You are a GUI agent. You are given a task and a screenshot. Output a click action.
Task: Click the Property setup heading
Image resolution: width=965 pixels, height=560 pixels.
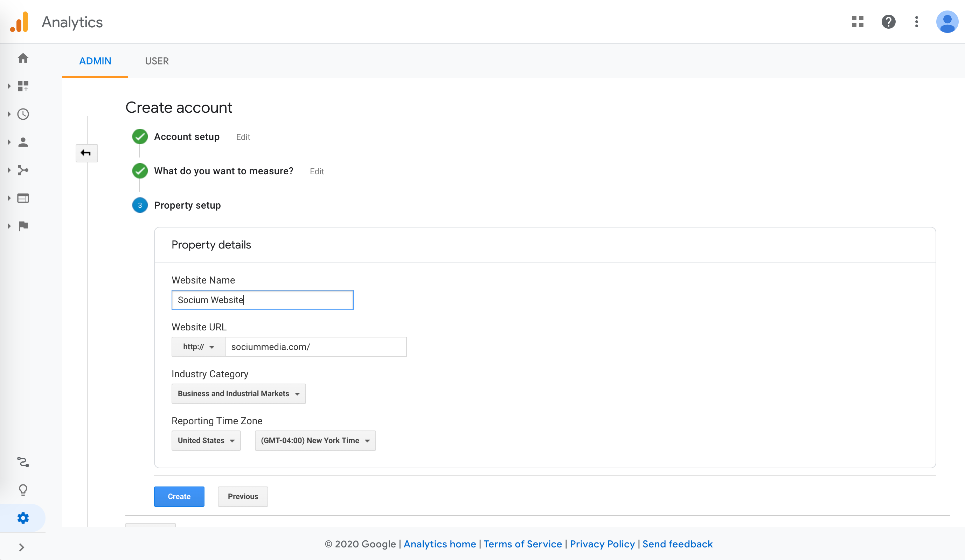(187, 205)
